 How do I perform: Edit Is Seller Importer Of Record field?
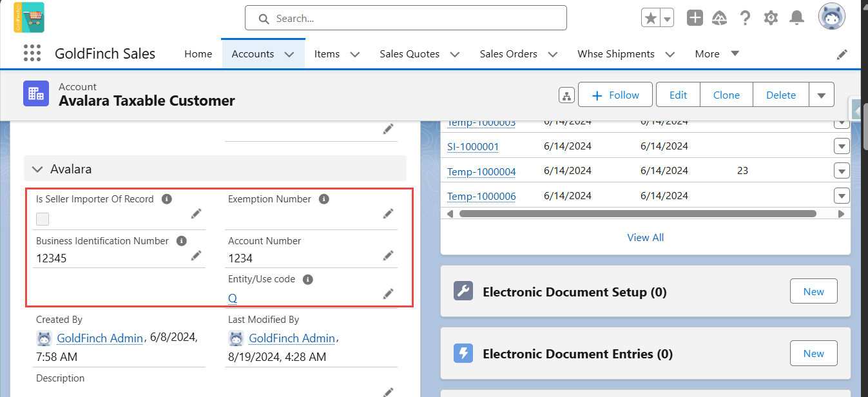coord(196,214)
